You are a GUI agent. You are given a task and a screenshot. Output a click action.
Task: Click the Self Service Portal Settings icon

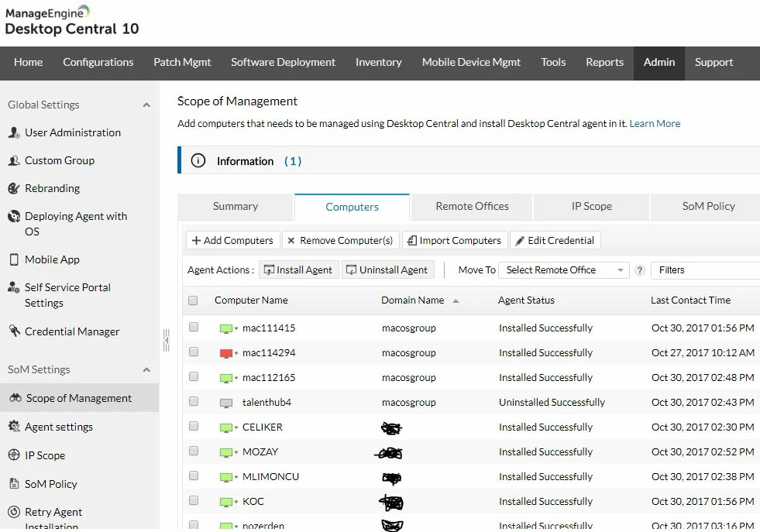click(x=14, y=287)
